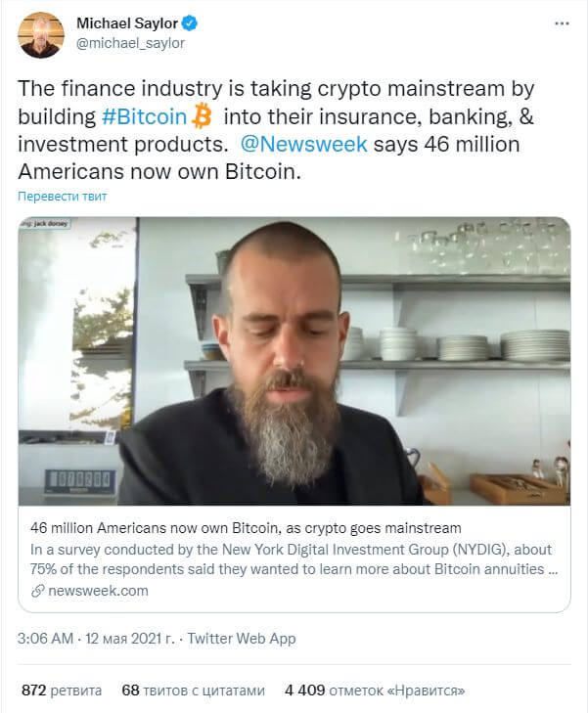The height and width of the screenshot is (713, 588).
Task: Click the blue verified badge
Action: coord(190,23)
